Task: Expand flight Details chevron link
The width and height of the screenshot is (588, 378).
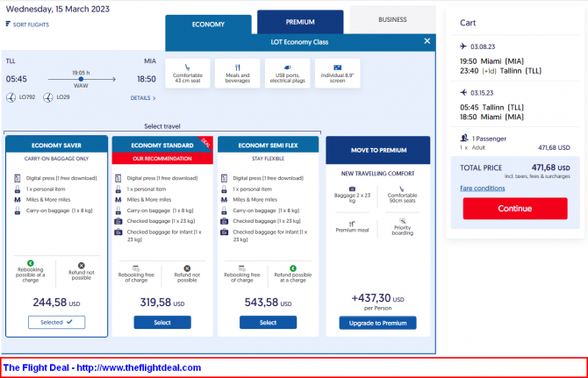Action: [143, 97]
